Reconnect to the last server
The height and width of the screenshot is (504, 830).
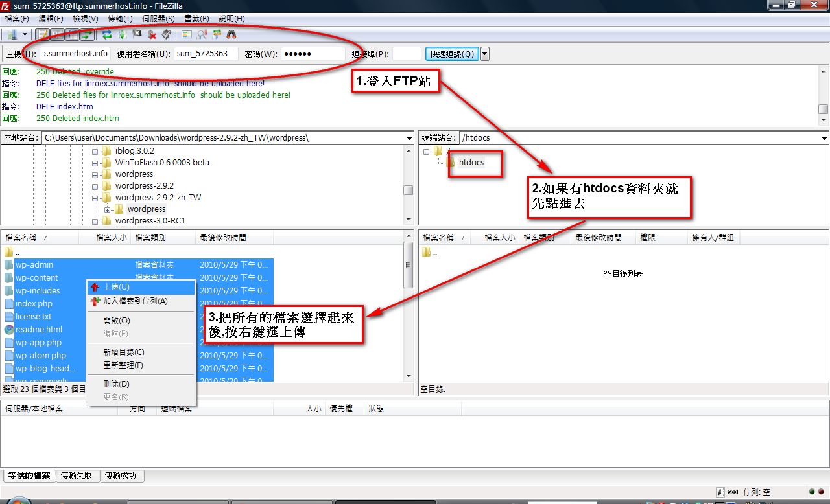pos(167,34)
